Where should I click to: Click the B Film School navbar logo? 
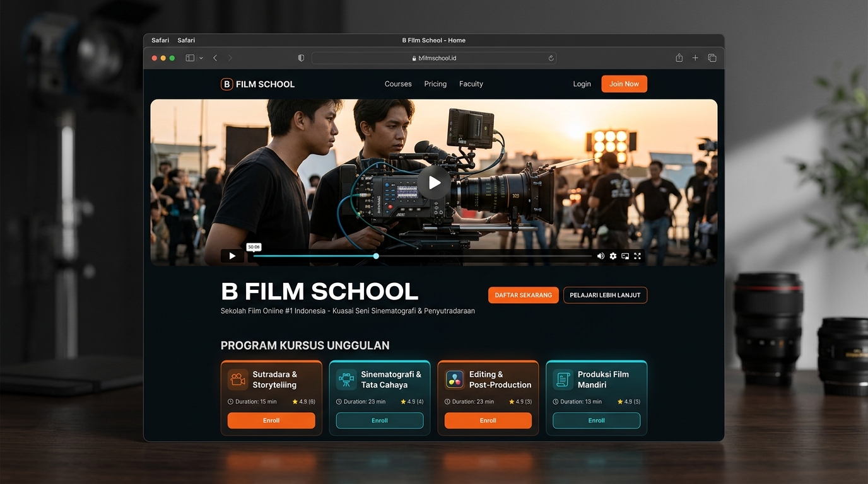click(x=257, y=84)
